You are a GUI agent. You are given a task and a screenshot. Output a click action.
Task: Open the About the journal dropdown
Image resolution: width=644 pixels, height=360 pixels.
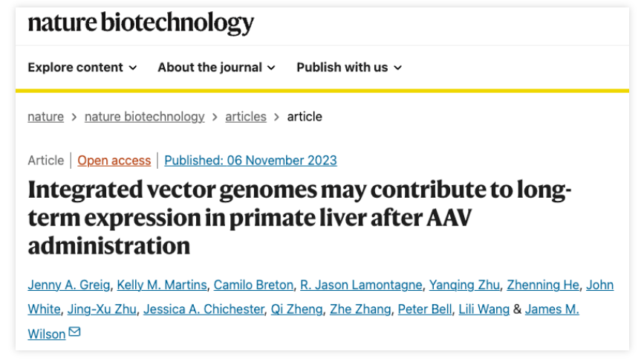(x=216, y=67)
